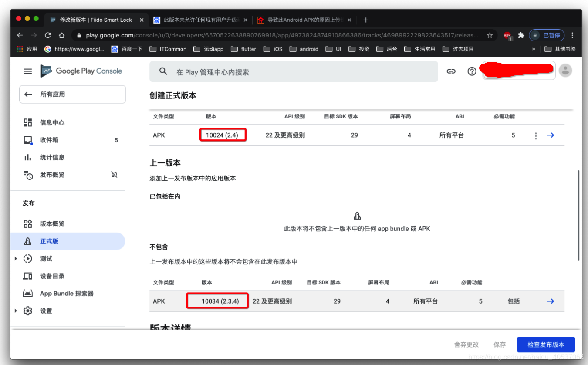This screenshot has height=365, width=588.
Task: Open three-dot options for APK 10024
Action: tap(536, 135)
